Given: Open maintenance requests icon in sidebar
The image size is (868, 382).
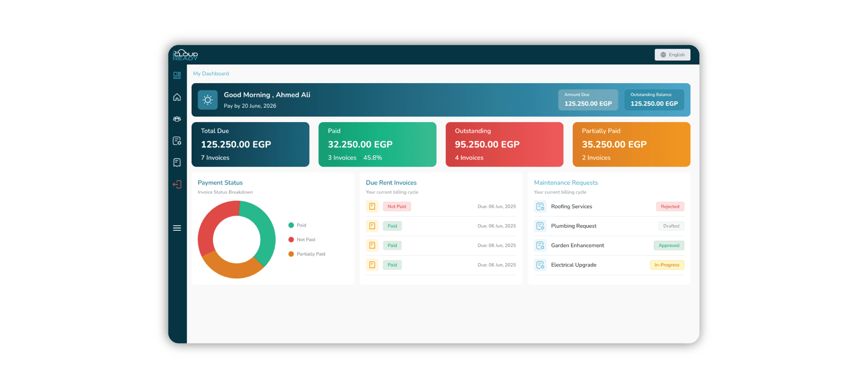Looking at the screenshot, I should [x=177, y=141].
